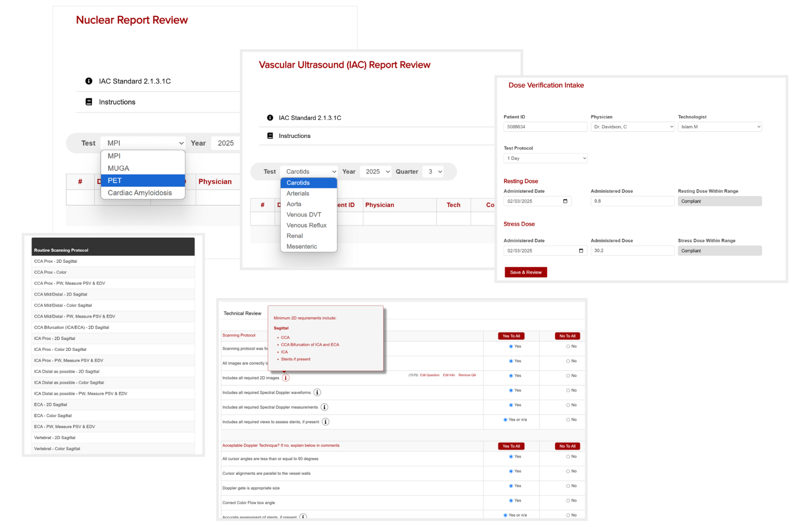Click the CCA Prox - Color row
Screen dimensions: 799x532
tap(113, 272)
